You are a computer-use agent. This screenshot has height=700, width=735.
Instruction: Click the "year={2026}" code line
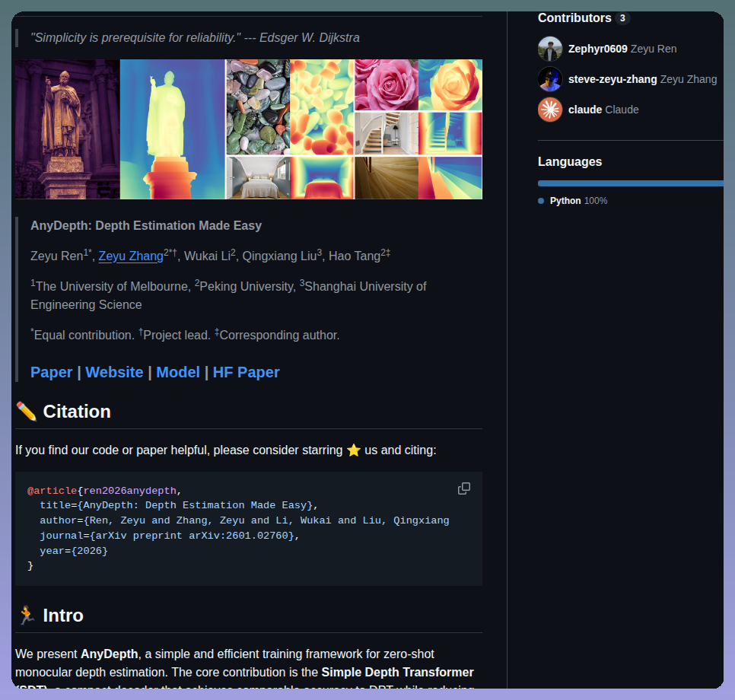(74, 551)
